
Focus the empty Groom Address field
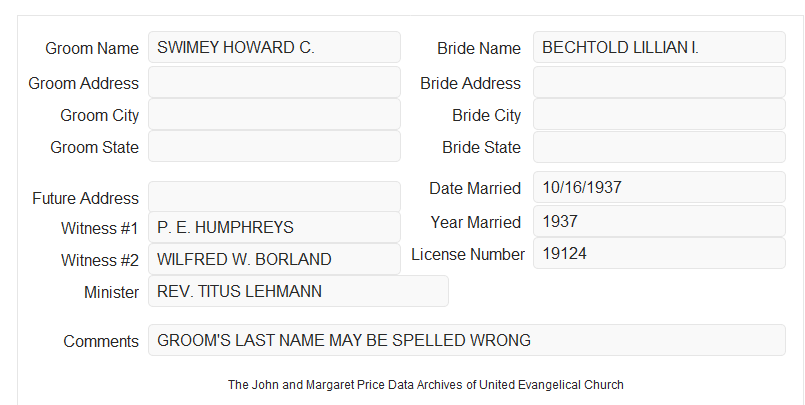click(274, 82)
